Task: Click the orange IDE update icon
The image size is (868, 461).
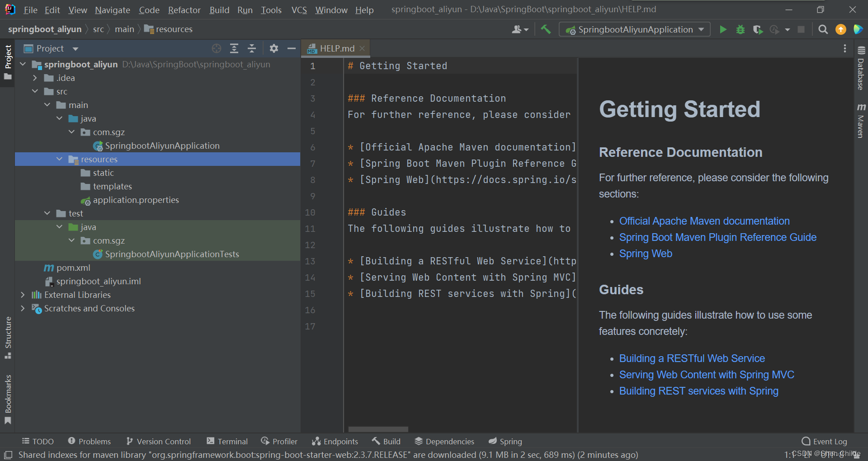Action: pyautogui.click(x=841, y=29)
